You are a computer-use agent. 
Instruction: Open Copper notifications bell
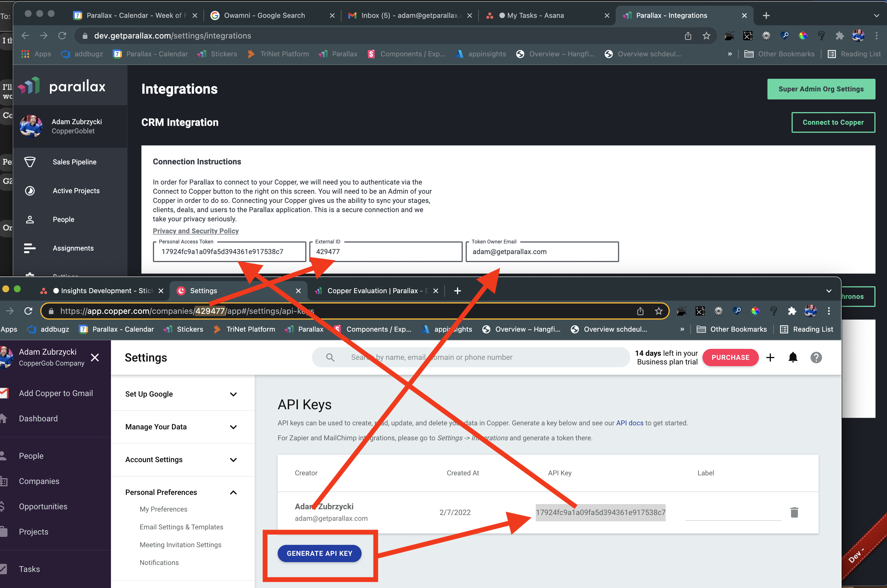pos(793,358)
